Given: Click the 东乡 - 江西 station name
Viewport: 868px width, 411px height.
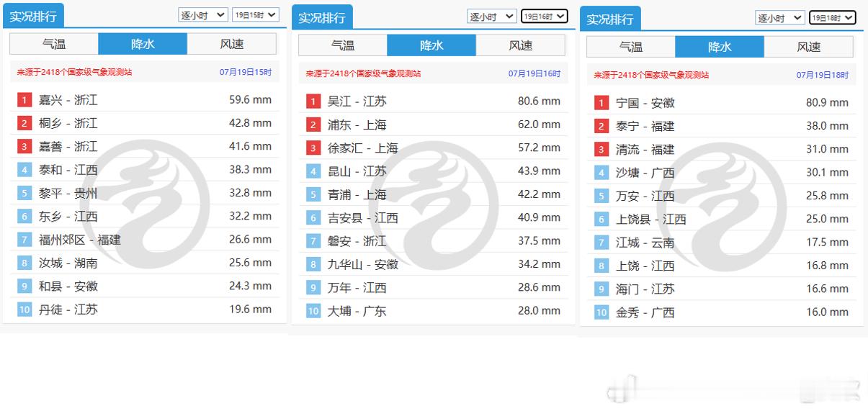Looking at the screenshot, I should click(x=68, y=216).
